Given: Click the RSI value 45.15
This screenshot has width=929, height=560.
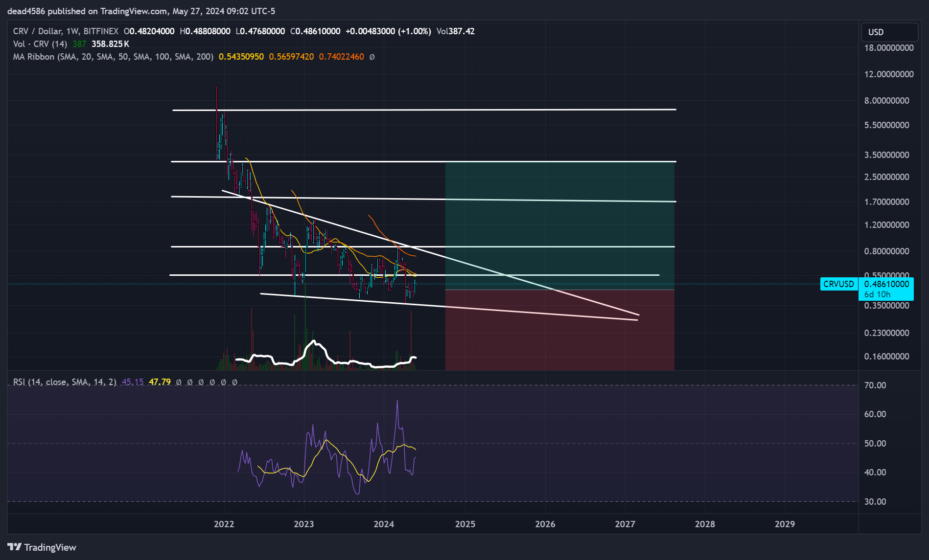Looking at the screenshot, I should point(133,382).
